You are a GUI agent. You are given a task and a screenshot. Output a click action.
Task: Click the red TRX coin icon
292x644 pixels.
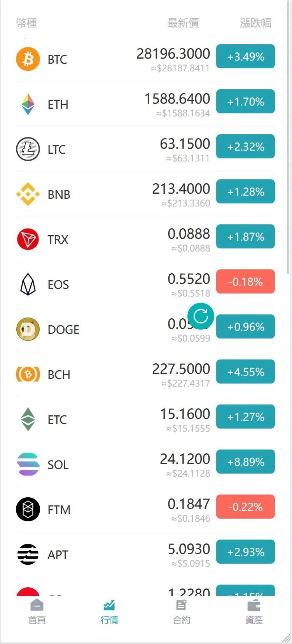28,239
